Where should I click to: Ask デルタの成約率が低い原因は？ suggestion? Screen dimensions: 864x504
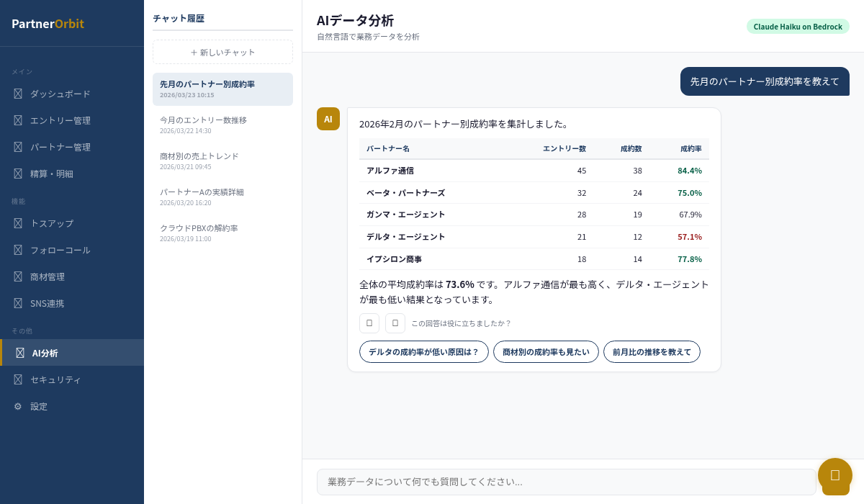[x=423, y=352]
